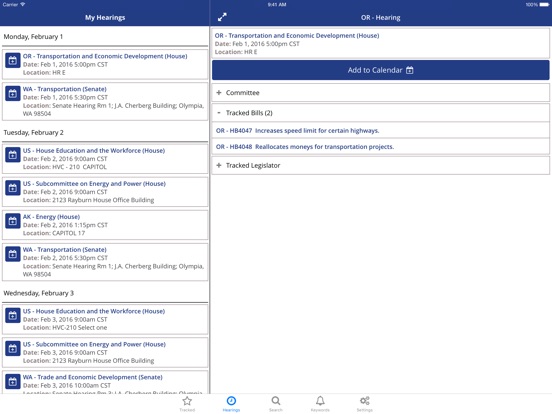Open bill OR - HB4048 transportation projects
The width and height of the screenshot is (552, 414).
tap(381, 146)
